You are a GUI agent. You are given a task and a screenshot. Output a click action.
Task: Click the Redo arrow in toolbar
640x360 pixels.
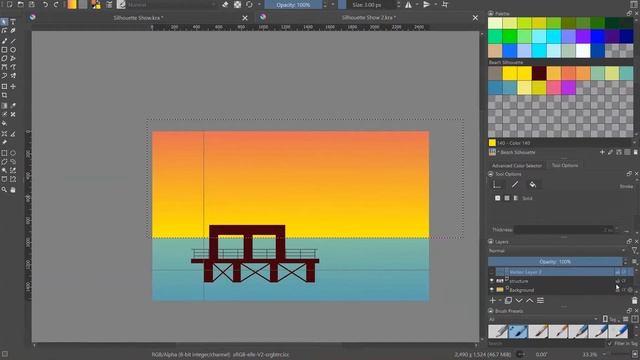pyautogui.click(x=56, y=4)
